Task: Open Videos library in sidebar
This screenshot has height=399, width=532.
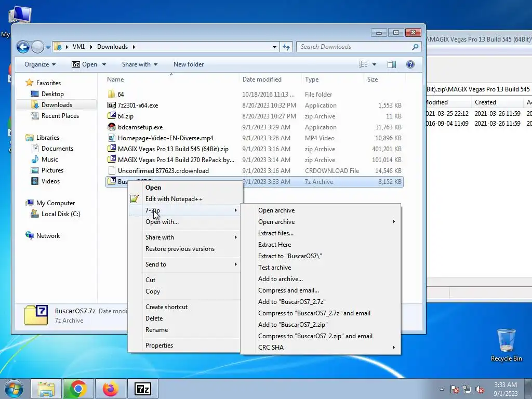Action: click(50, 181)
